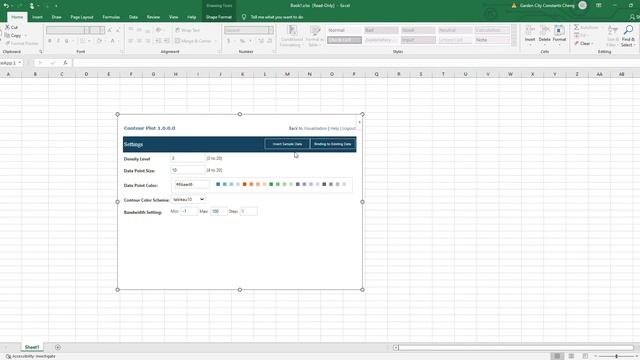Click the Format cells icon
Viewport: 640px width, 360px height.
[559, 31]
